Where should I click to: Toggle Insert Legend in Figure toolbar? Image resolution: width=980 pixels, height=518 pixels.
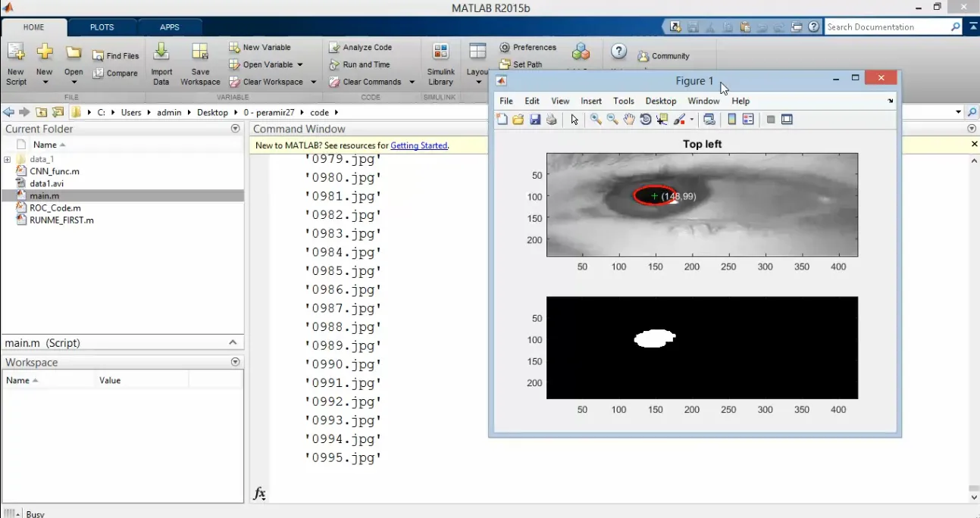point(748,120)
